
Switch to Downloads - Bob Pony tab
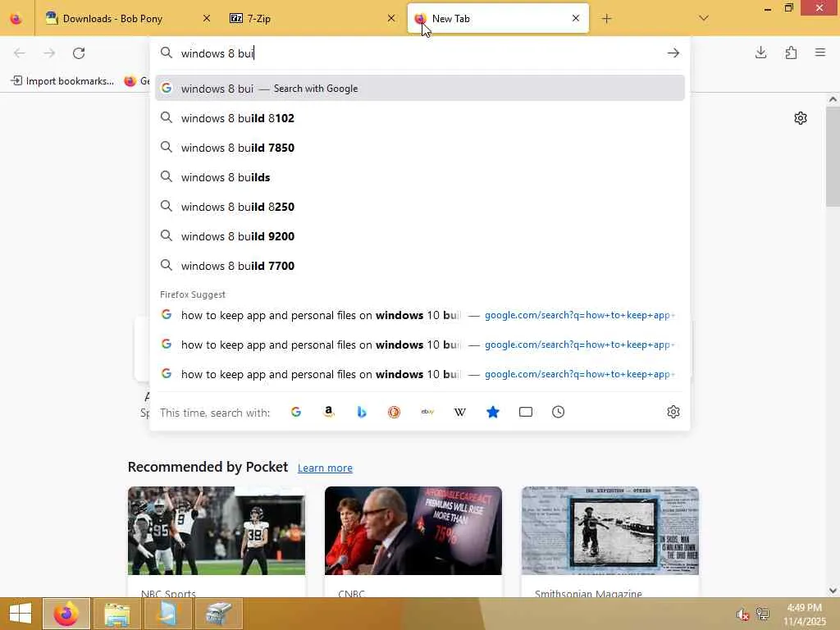[x=127, y=19]
